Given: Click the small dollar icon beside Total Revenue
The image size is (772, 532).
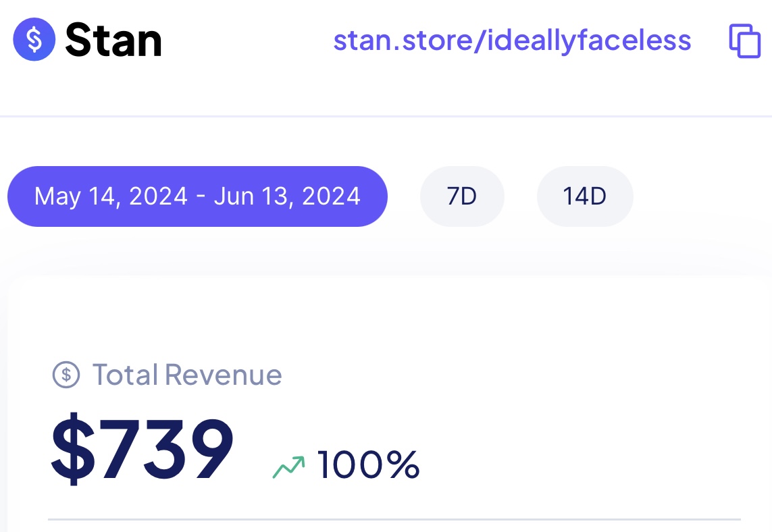Looking at the screenshot, I should [66, 374].
